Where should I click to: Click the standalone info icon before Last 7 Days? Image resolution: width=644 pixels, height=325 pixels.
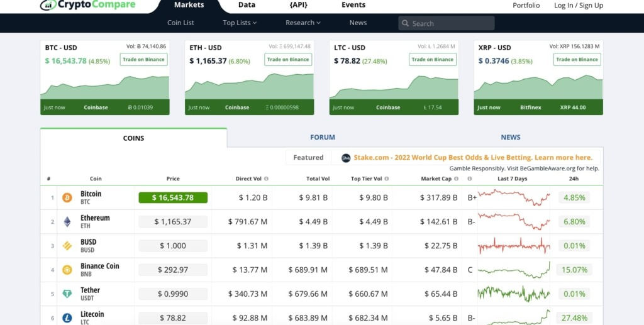click(x=469, y=179)
